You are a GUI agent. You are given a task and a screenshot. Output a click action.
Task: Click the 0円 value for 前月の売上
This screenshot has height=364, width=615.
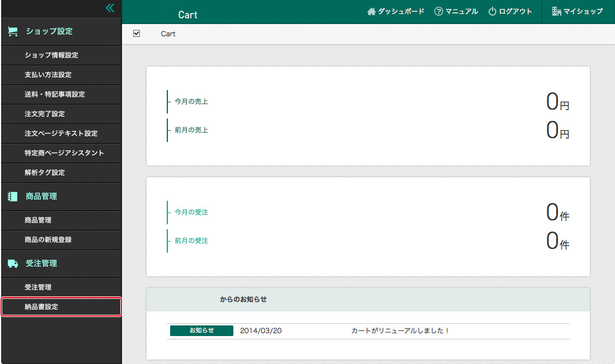tap(557, 130)
